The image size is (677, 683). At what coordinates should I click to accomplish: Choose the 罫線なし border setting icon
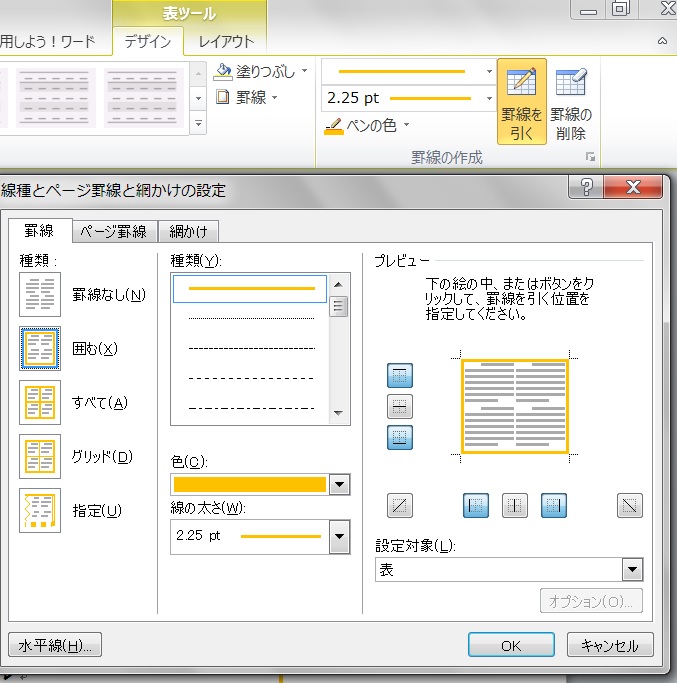point(40,294)
